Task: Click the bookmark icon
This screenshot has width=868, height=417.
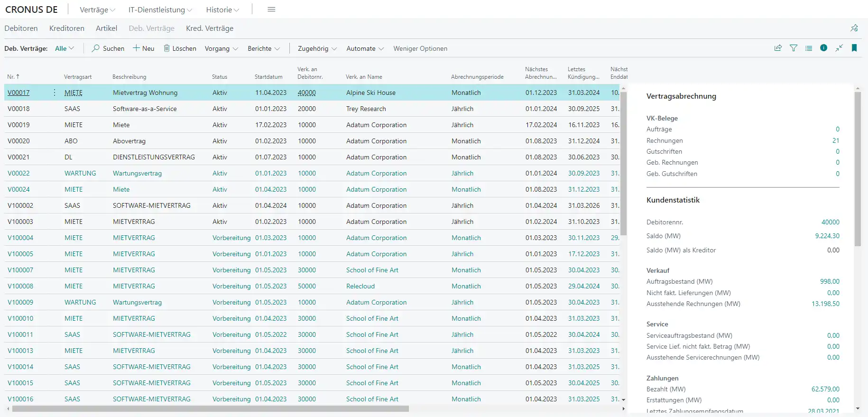Action: pyautogui.click(x=854, y=48)
